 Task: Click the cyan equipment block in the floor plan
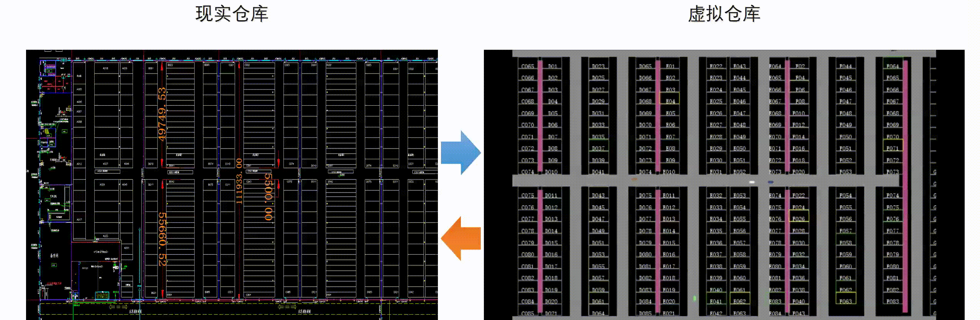pos(102,295)
